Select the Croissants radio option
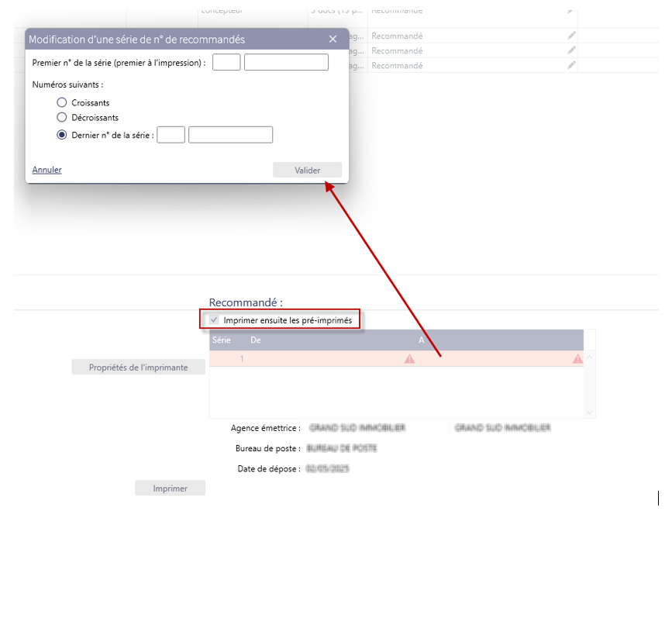This screenshot has width=672, height=621. click(x=62, y=102)
